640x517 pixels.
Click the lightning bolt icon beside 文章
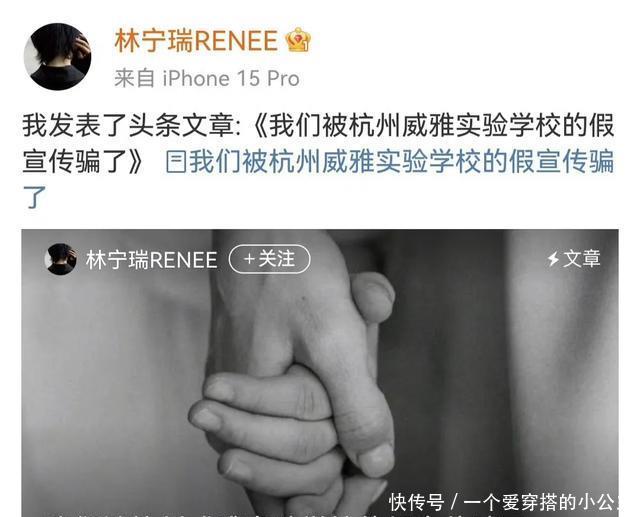(x=553, y=259)
